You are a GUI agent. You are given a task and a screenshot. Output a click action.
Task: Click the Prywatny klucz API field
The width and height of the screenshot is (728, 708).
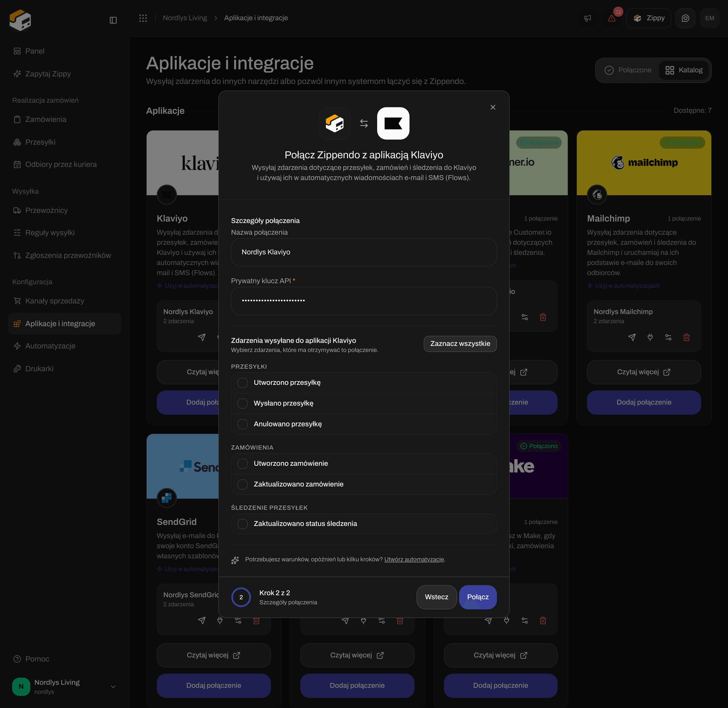tap(364, 300)
